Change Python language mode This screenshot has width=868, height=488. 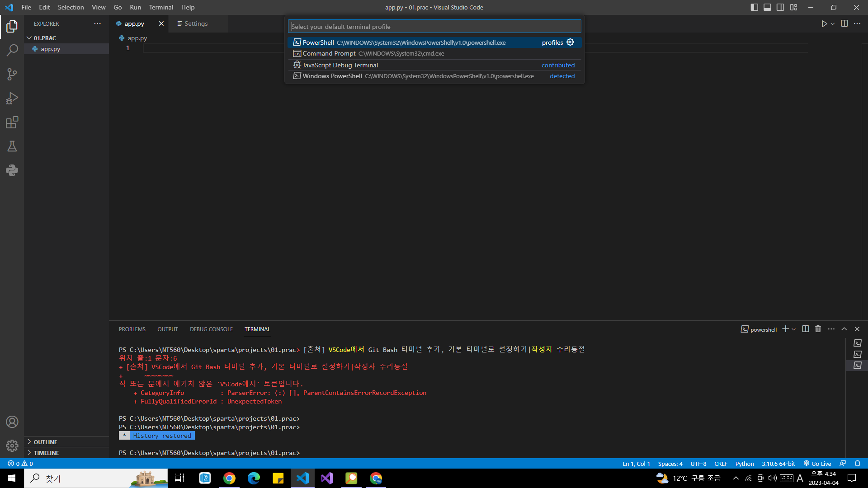click(745, 464)
